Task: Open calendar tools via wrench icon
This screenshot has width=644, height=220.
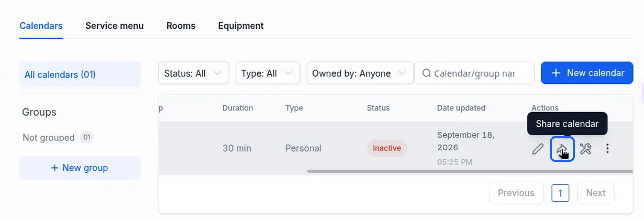Action: pos(585,149)
